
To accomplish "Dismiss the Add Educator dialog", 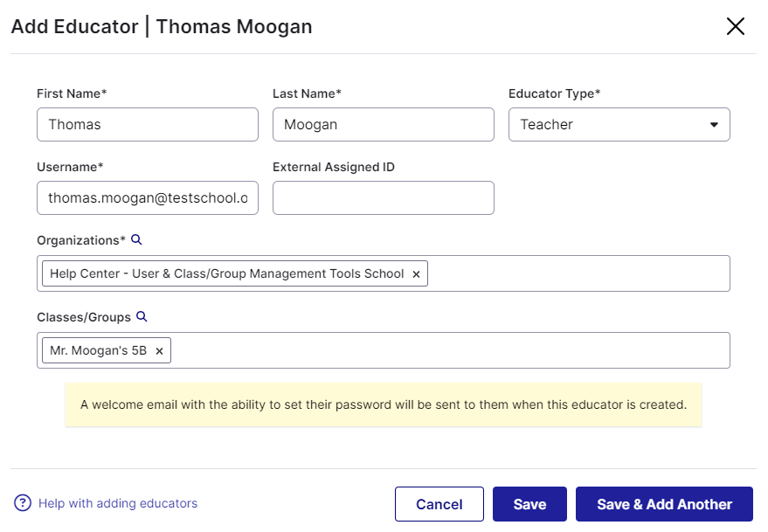I will click(735, 26).
